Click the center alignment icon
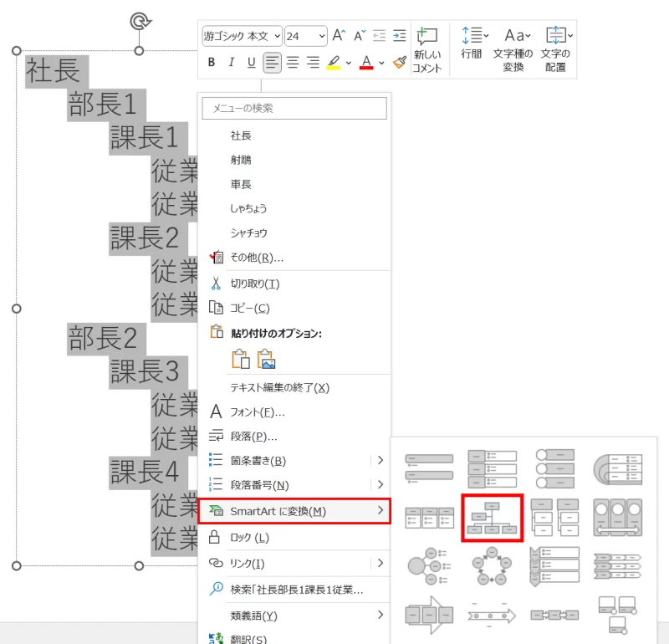 point(292,62)
